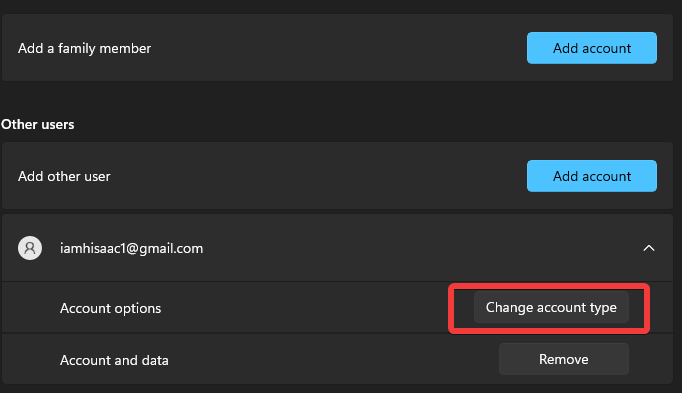
Task: Click 'account' text in other user Add account button
Action: pyautogui.click(x=606, y=176)
